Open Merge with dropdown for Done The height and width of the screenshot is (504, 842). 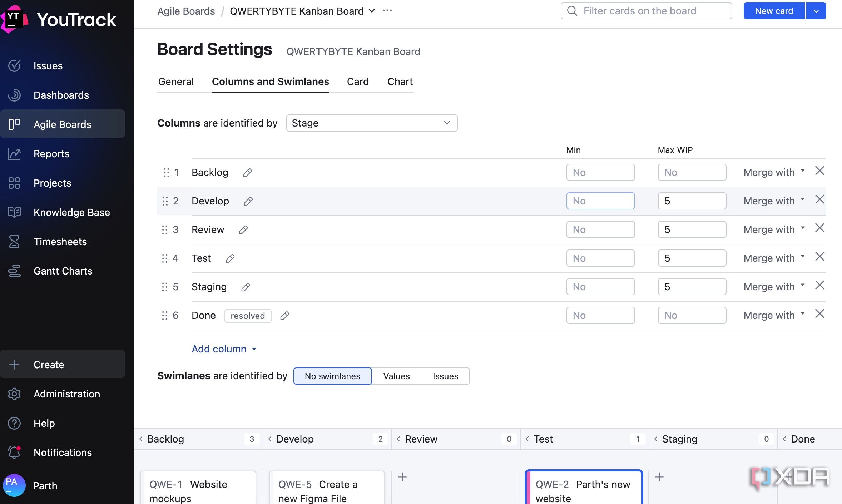tap(774, 315)
